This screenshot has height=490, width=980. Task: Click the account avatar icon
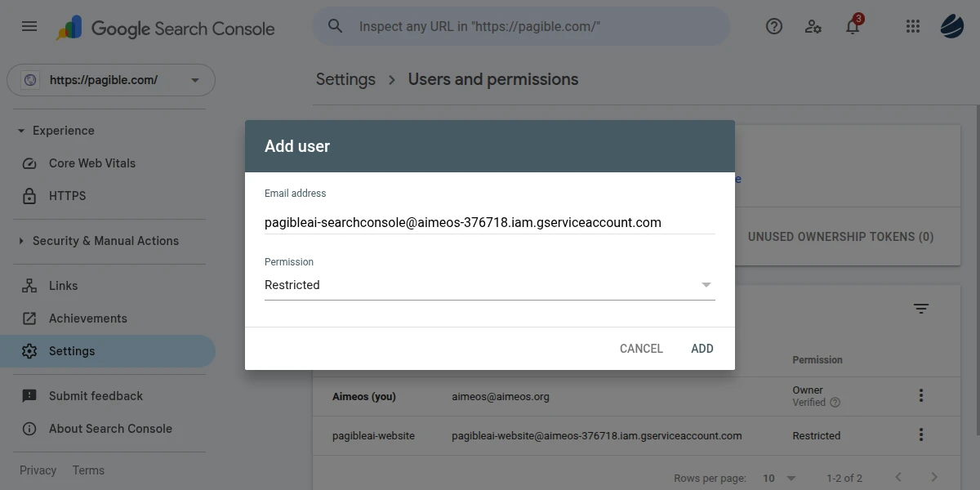[x=952, y=26]
